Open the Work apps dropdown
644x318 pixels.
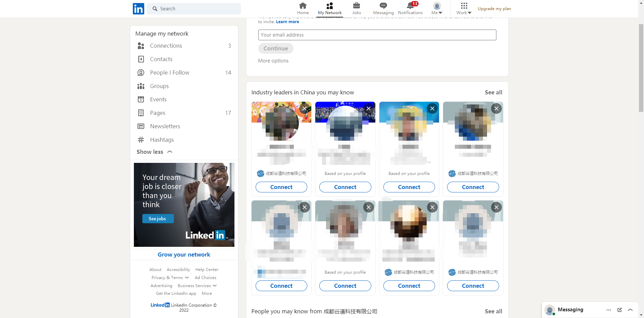464,9
